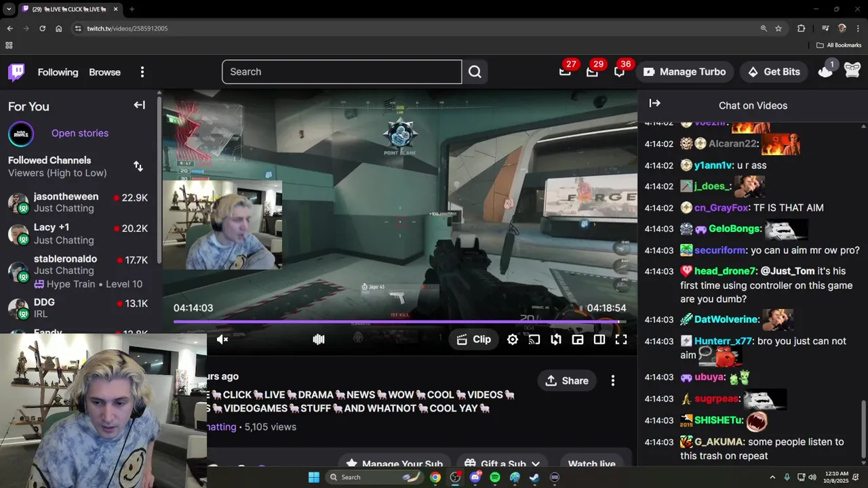
Task: Open the Following page
Action: (x=58, y=72)
